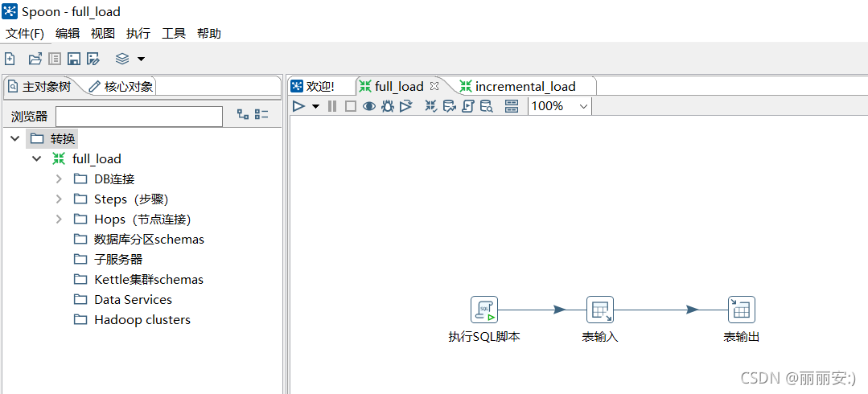The height and width of the screenshot is (394, 868).
Task: Expand the Hops (节点连接) folder chevron
Action: click(x=60, y=220)
